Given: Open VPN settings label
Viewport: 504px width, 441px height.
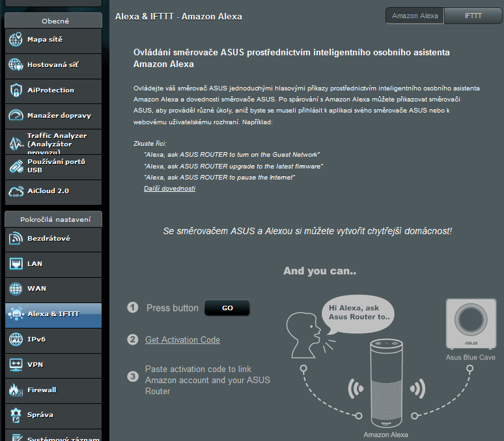Looking at the screenshot, I should click(35, 365).
